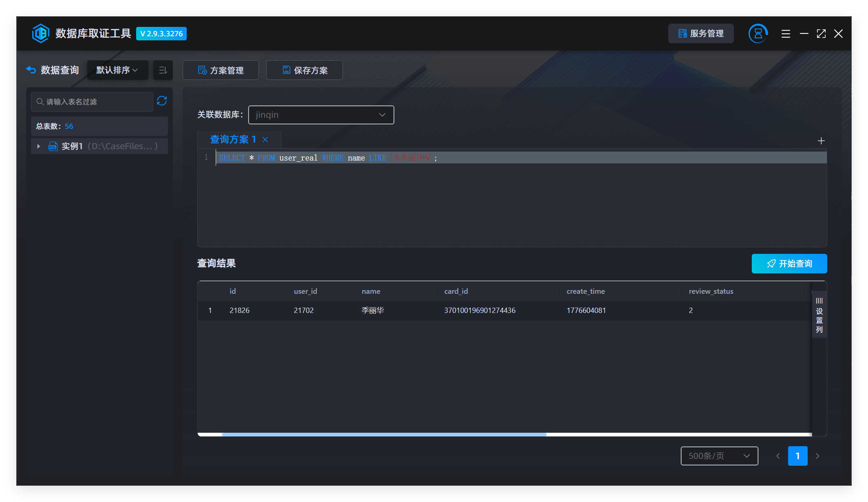Screen dimensions: 868x502
Task: Maximize the application window
Action: point(821,34)
